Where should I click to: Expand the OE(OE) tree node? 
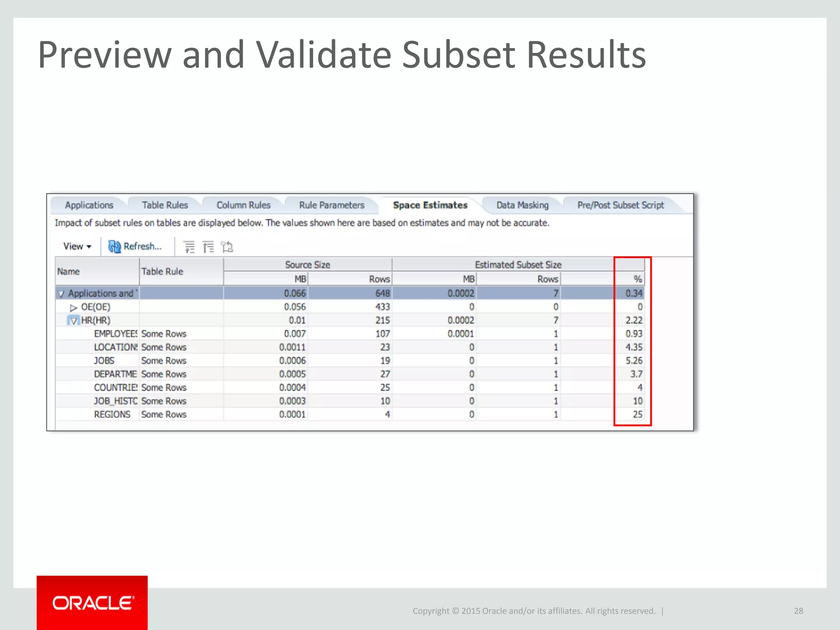[73, 307]
